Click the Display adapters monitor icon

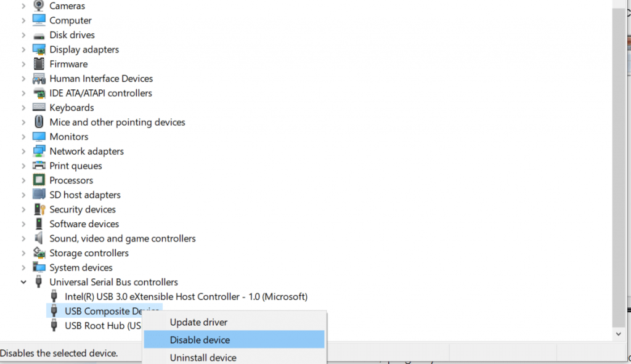(38, 49)
